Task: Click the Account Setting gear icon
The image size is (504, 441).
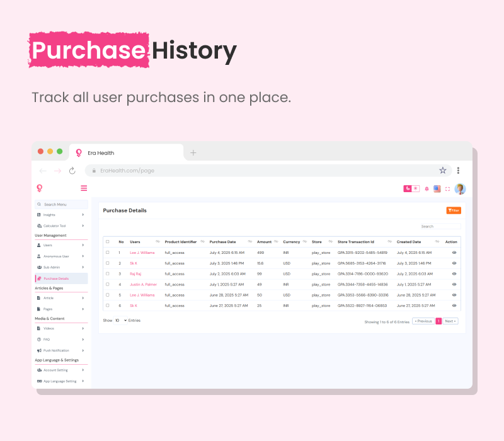Action: coord(39,370)
